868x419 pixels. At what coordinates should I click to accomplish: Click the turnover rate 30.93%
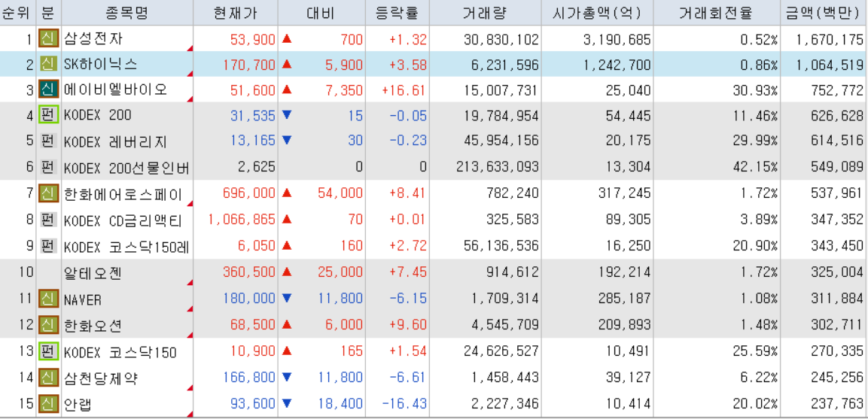click(x=754, y=90)
